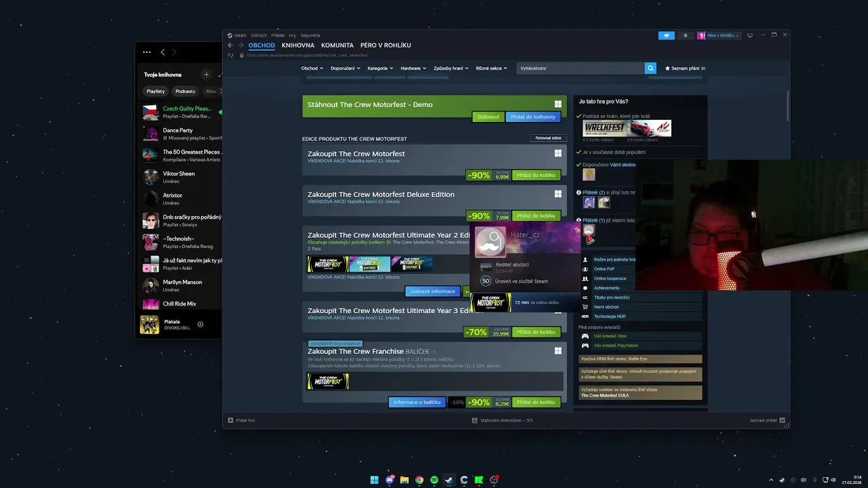Select the Playlisty filter in Spotify
The height and width of the screenshot is (488, 868).
(x=156, y=91)
